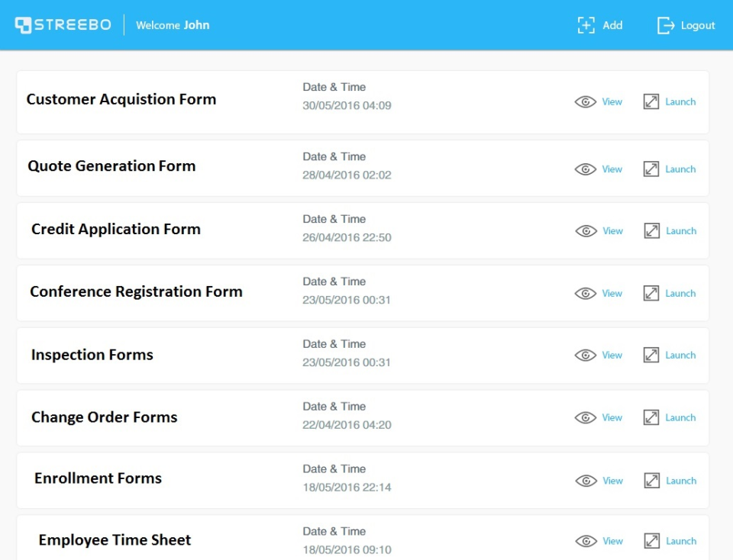The width and height of the screenshot is (733, 560).
Task: Click launch arrow icon for Change Order Forms
Action: (x=651, y=417)
